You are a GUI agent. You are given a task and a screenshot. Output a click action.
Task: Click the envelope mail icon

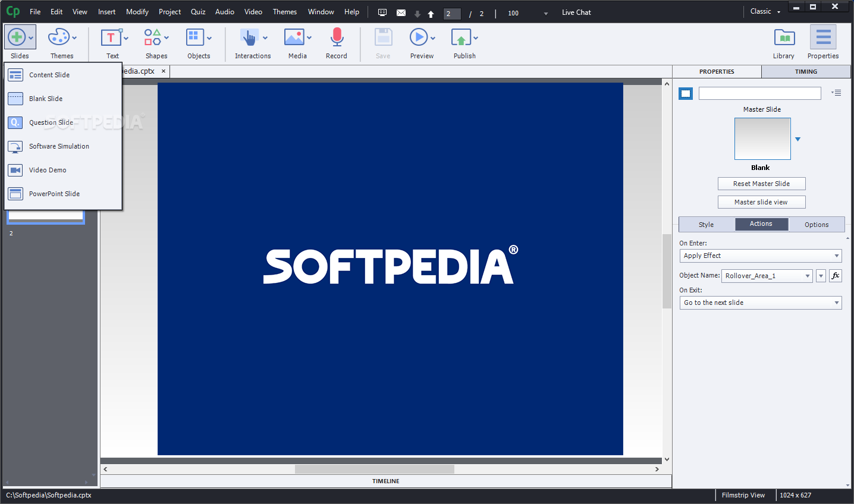[x=401, y=12]
